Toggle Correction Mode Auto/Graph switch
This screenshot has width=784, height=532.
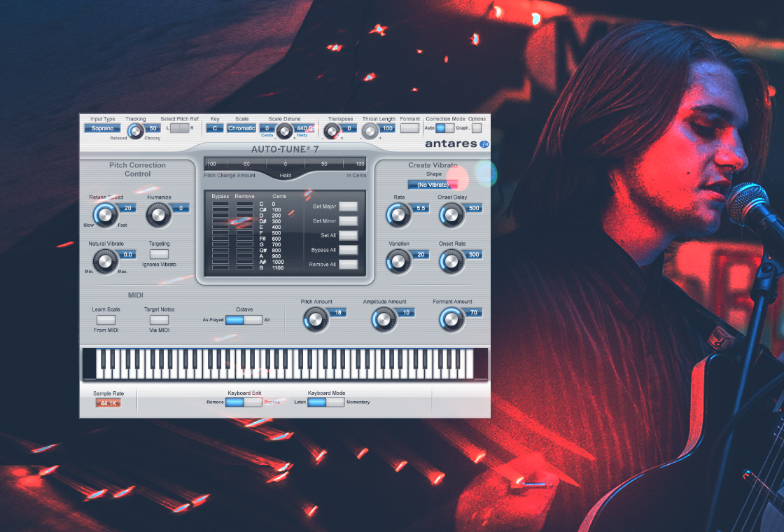pos(444,128)
